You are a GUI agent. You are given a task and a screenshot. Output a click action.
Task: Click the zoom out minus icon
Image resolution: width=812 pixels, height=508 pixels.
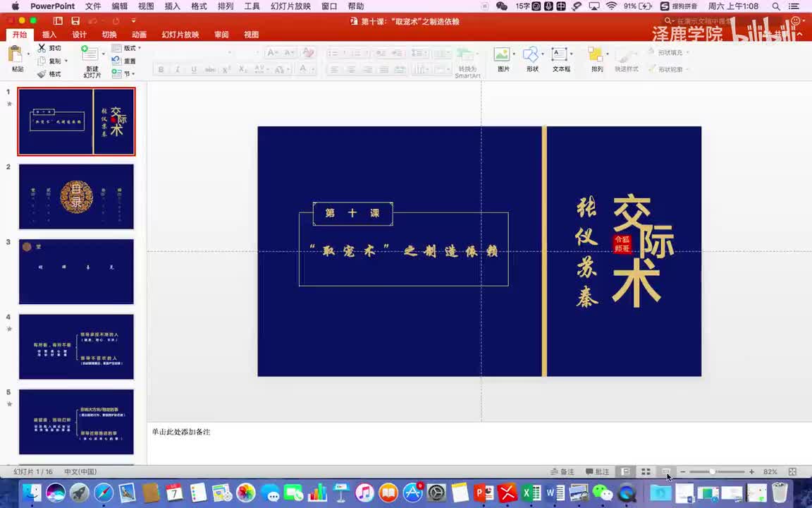[x=683, y=472]
